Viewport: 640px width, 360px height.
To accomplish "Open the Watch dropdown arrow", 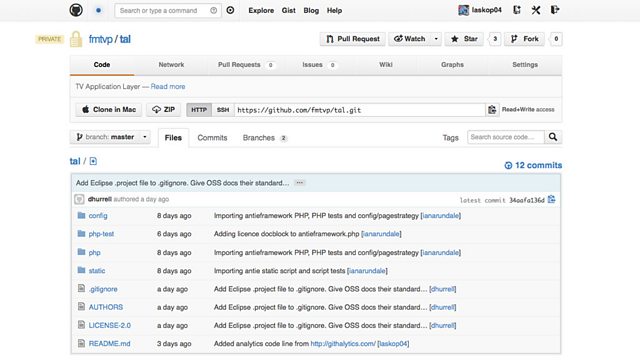I will (436, 39).
